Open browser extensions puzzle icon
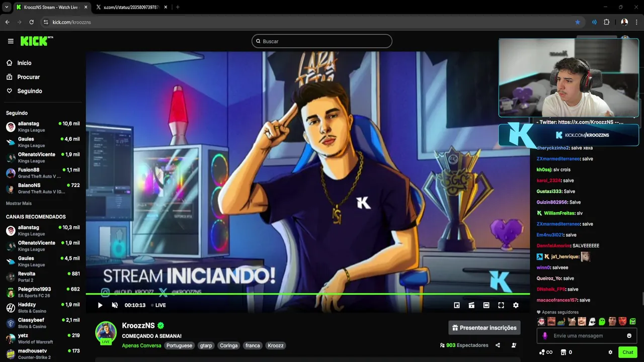 [x=606, y=22]
